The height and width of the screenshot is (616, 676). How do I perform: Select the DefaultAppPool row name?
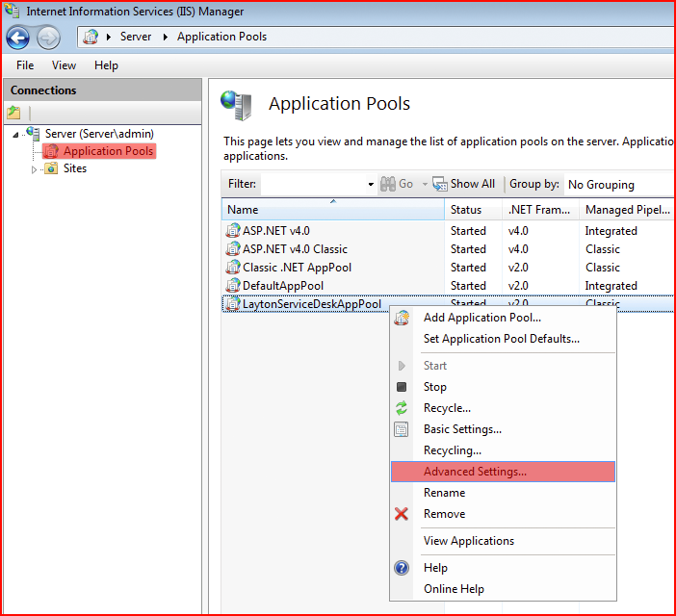(283, 286)
